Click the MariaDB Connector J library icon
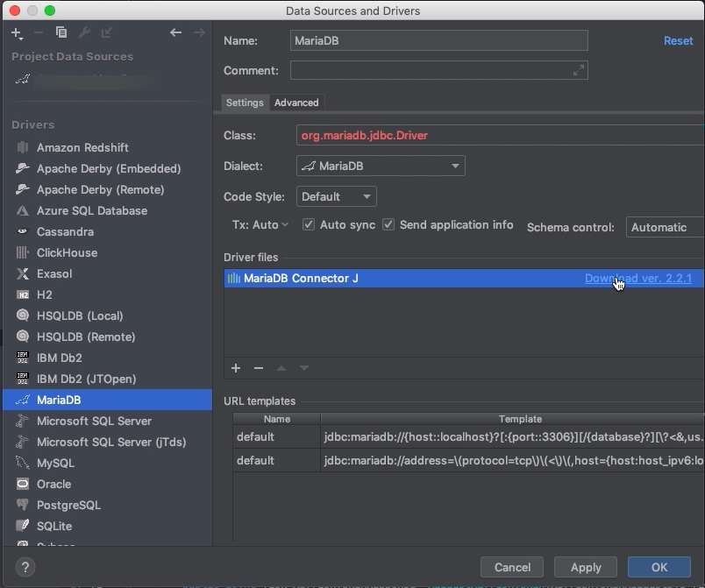The image size is (705, 588). (x=234, y=279)
